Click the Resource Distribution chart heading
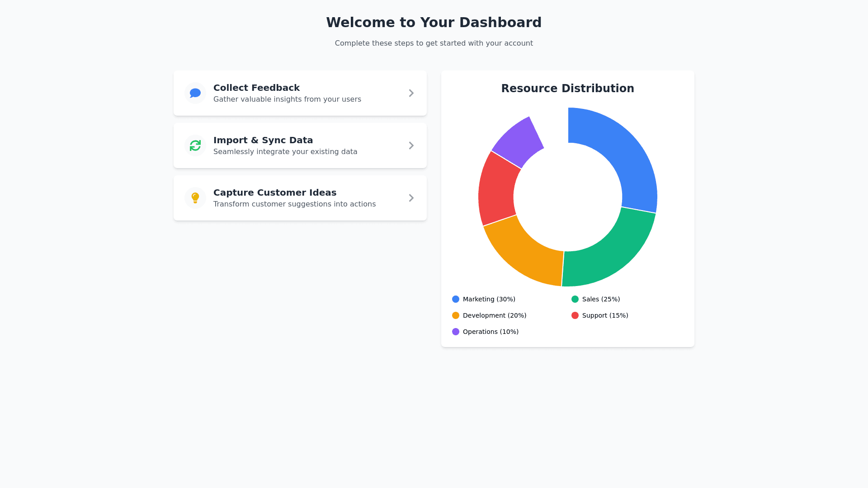This screenshot has width=868, height=488. point(567,89)
